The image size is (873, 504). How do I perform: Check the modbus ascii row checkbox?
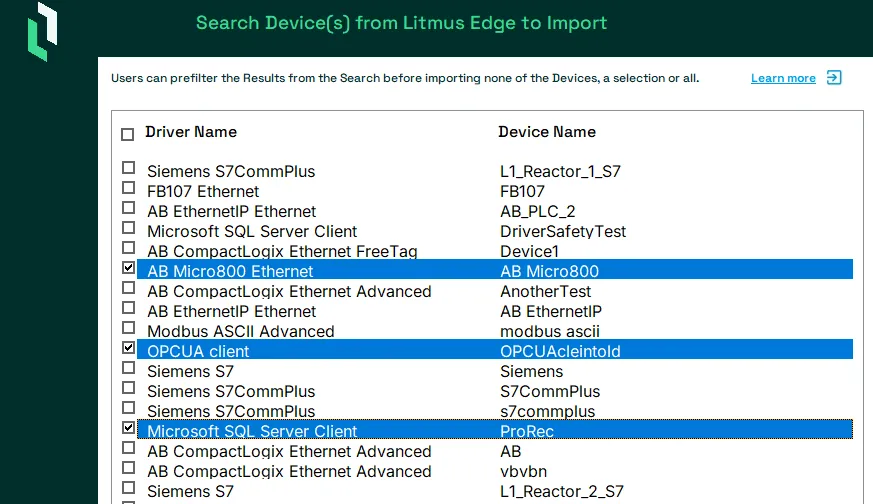coord(129,328)
